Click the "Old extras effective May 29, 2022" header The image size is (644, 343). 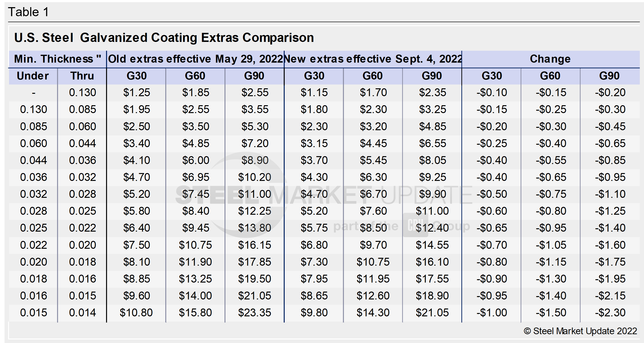tap(195, 59)
